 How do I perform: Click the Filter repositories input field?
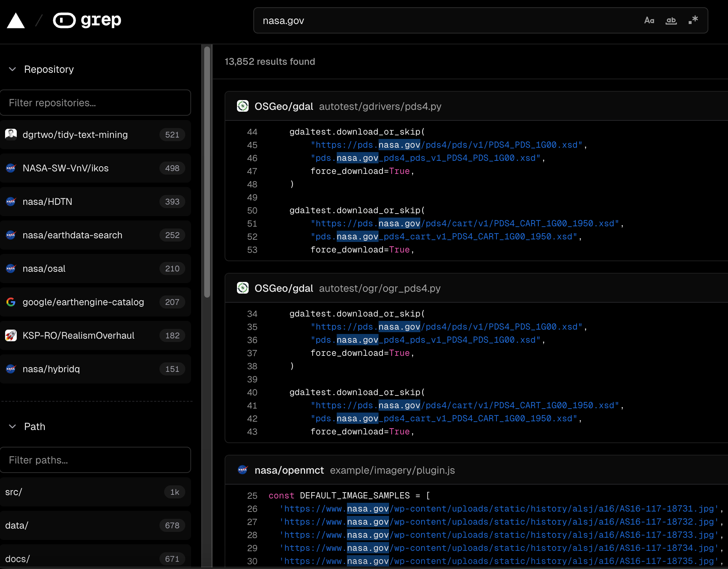pos(95,103)
